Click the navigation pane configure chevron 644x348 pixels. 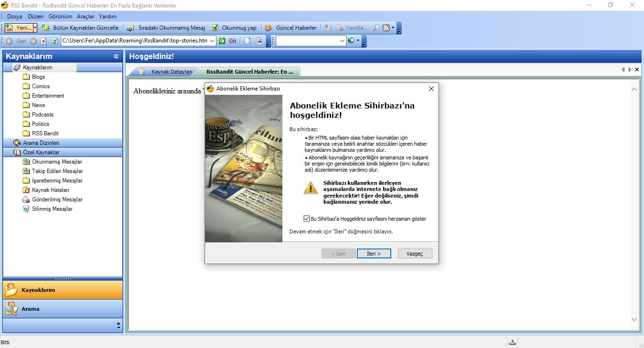(118, 325)
